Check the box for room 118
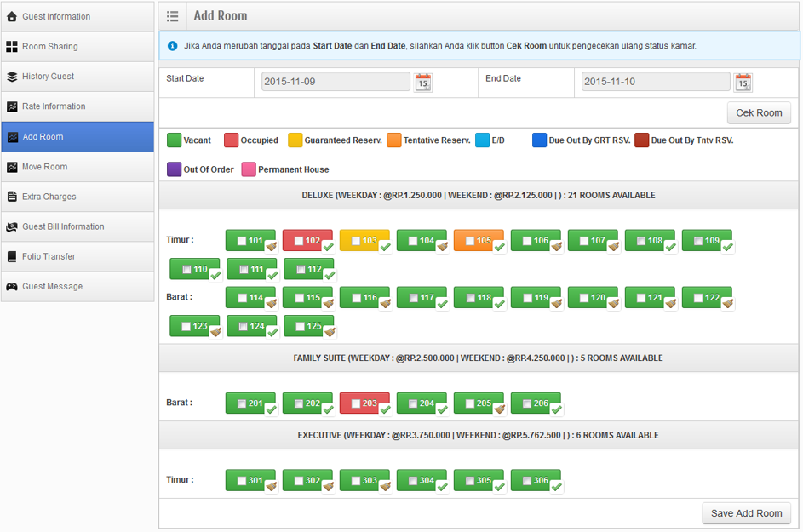Image resolution: width=803 pixels, height=532 pixels. click(470, 299)
